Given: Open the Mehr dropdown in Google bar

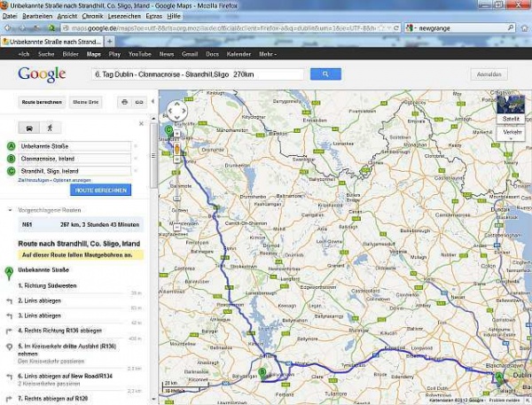Looking at the screenshot, I should click(268, 54).
